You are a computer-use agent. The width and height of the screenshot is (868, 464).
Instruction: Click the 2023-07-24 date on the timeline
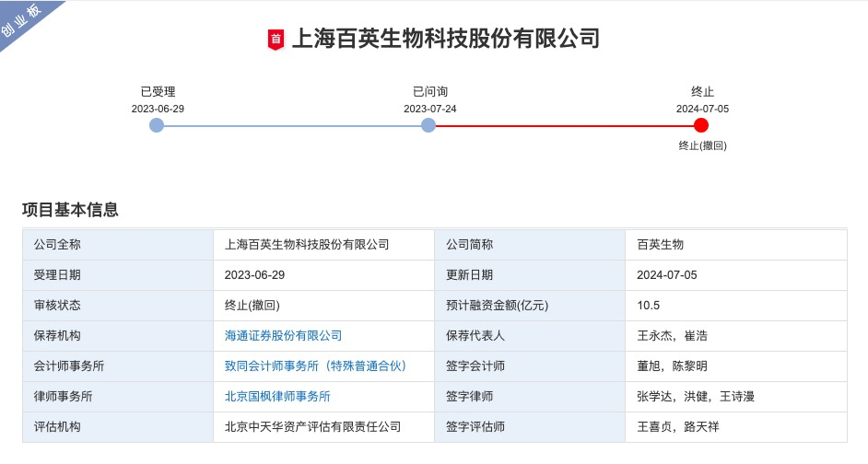tap(429, 109)
